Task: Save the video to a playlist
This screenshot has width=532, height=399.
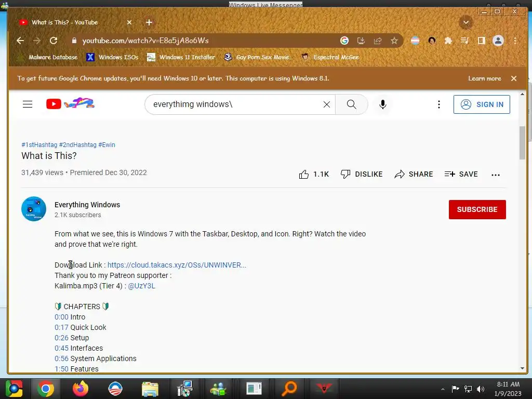Action: tap(461, 174)
